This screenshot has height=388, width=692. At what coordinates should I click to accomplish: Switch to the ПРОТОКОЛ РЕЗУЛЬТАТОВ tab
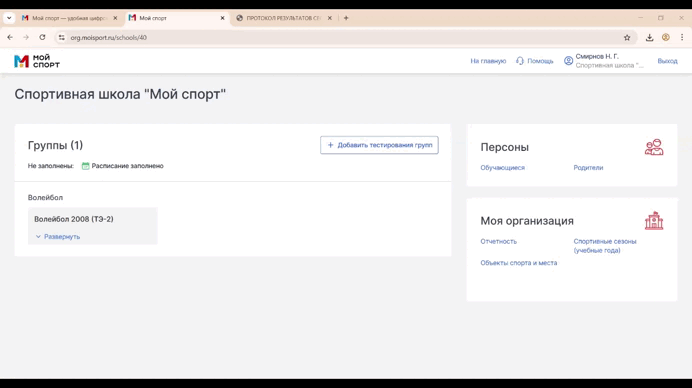click(x=283, y=18)
